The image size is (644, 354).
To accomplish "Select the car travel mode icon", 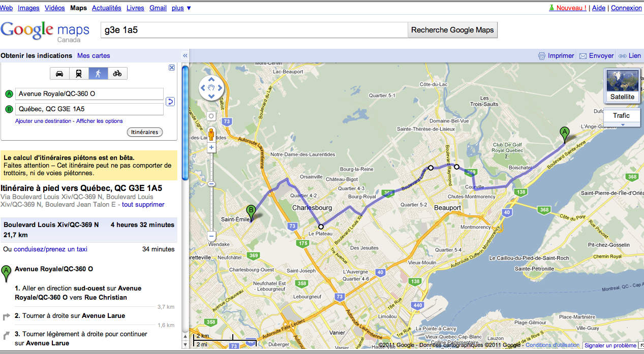I will (x=59, y=73).
